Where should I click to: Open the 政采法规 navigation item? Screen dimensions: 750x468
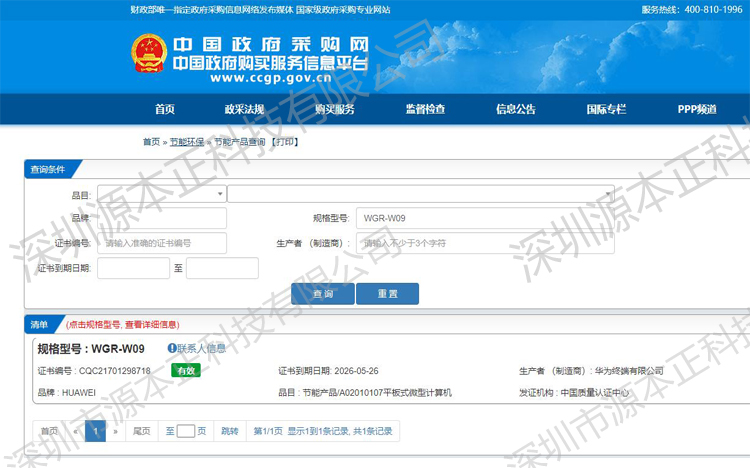(x=244, y=109)
